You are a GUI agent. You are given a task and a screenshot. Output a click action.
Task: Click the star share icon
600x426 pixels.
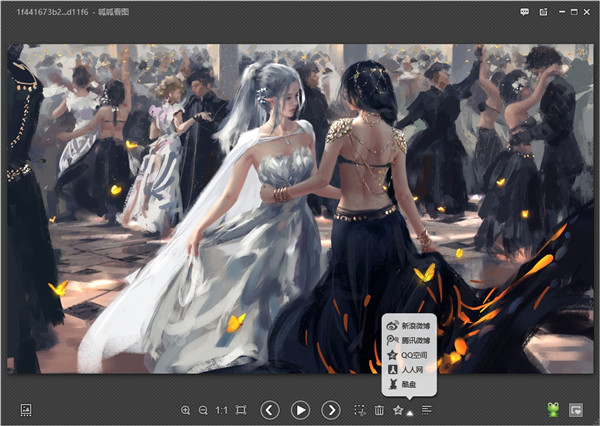click(397, 410)
